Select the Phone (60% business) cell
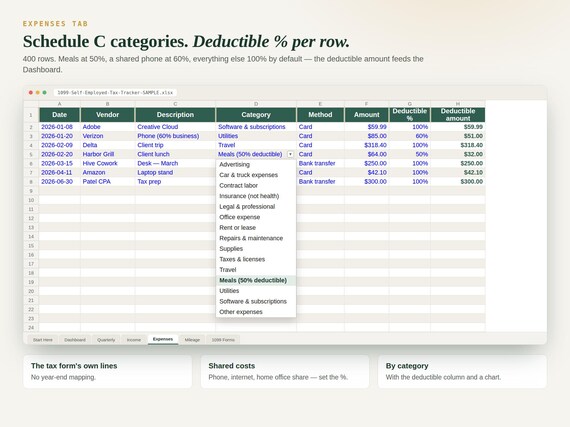This screenshot has width=570, height=427. (x=175, y=136)
